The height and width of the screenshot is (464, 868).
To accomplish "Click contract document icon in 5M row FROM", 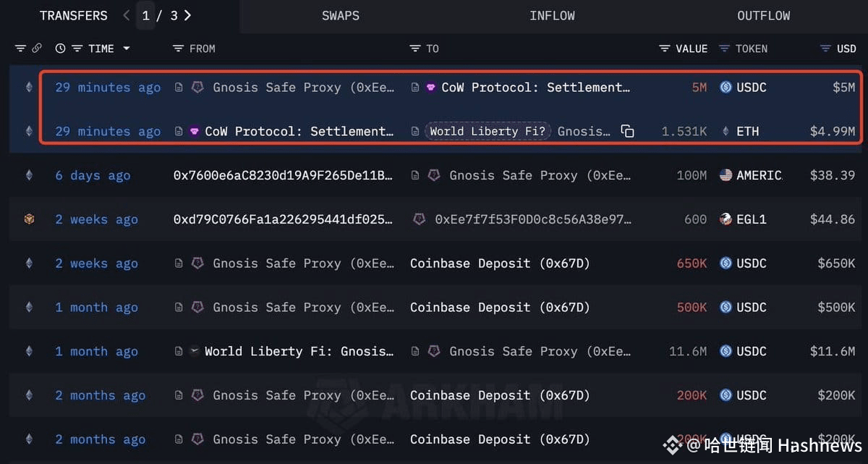I will click(179, 88).
